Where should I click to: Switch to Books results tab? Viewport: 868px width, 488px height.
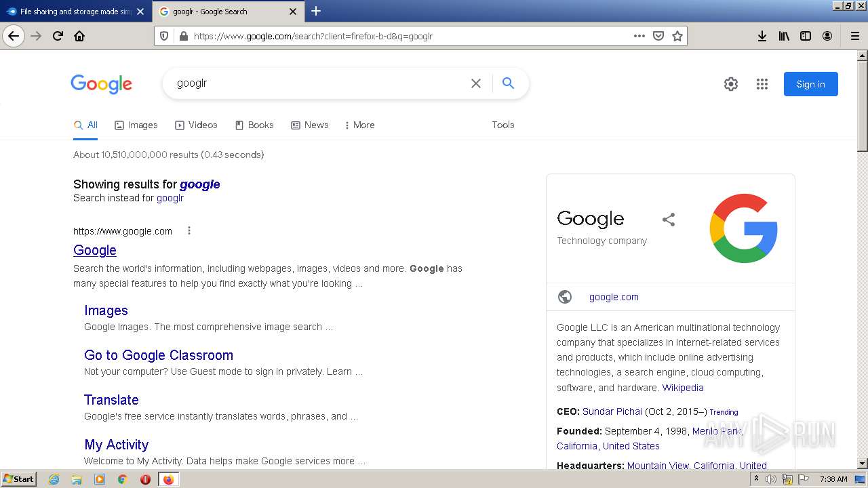(254, 125)
